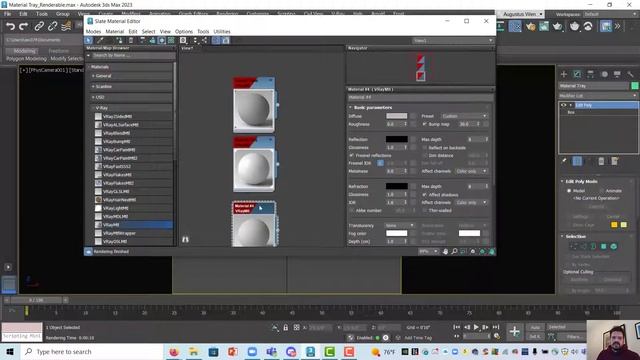Click the Undo arrow in main toolbar
The width and height of the screenshot is (640, 360).
point(10,27)
